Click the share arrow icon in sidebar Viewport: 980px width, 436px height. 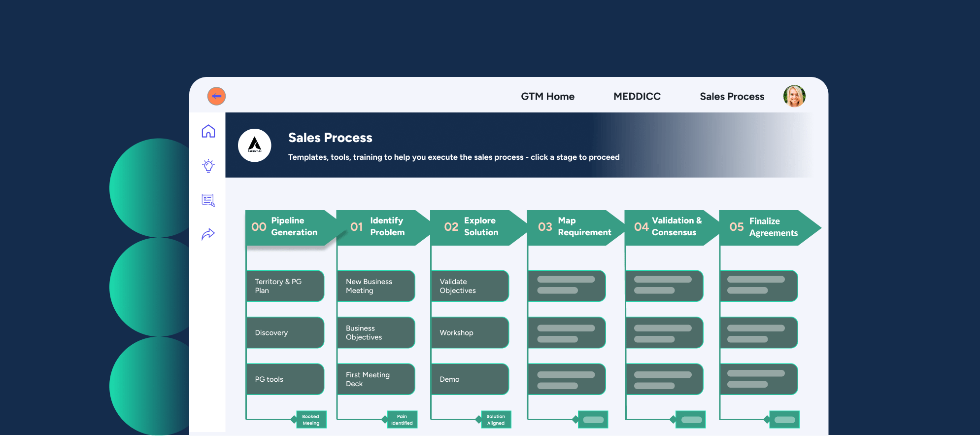[x=208, y=234]
